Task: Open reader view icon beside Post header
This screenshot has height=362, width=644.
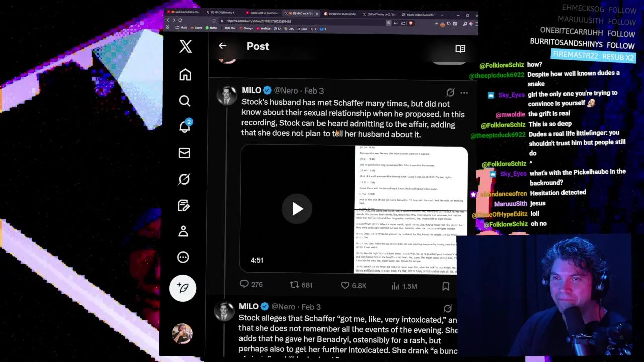Action: click(460, 49)
